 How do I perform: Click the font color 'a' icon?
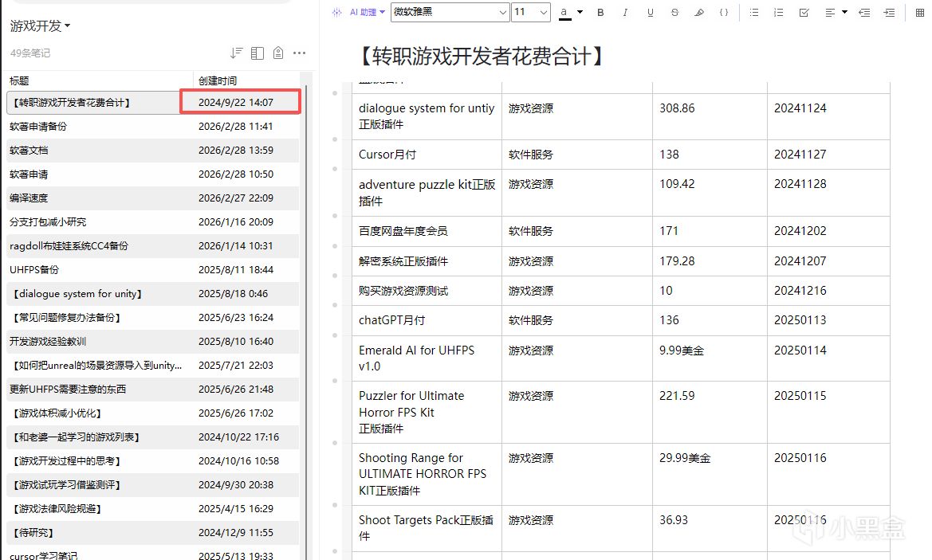tap(564, 12)
